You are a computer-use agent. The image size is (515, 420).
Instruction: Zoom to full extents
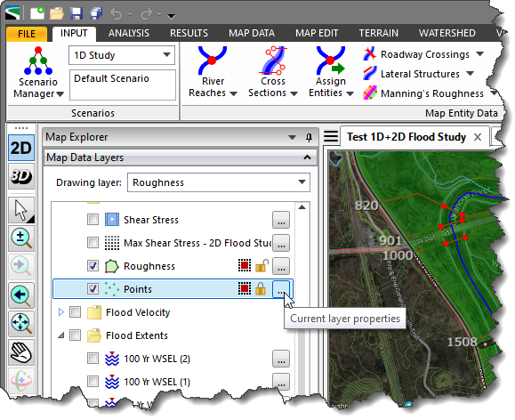21,324
